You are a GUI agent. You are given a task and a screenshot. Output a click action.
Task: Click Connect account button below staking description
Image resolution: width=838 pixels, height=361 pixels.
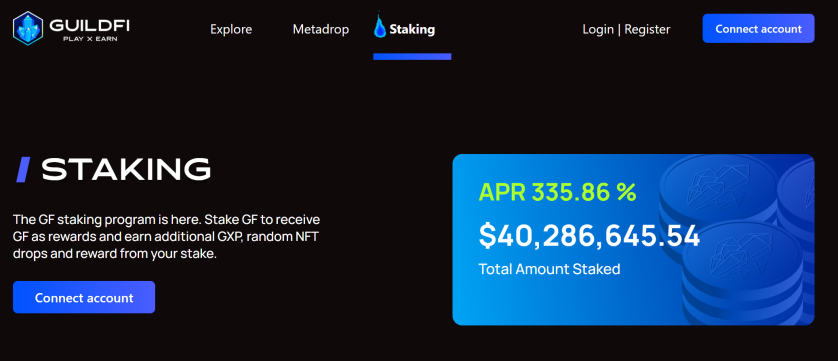(84, 297)
